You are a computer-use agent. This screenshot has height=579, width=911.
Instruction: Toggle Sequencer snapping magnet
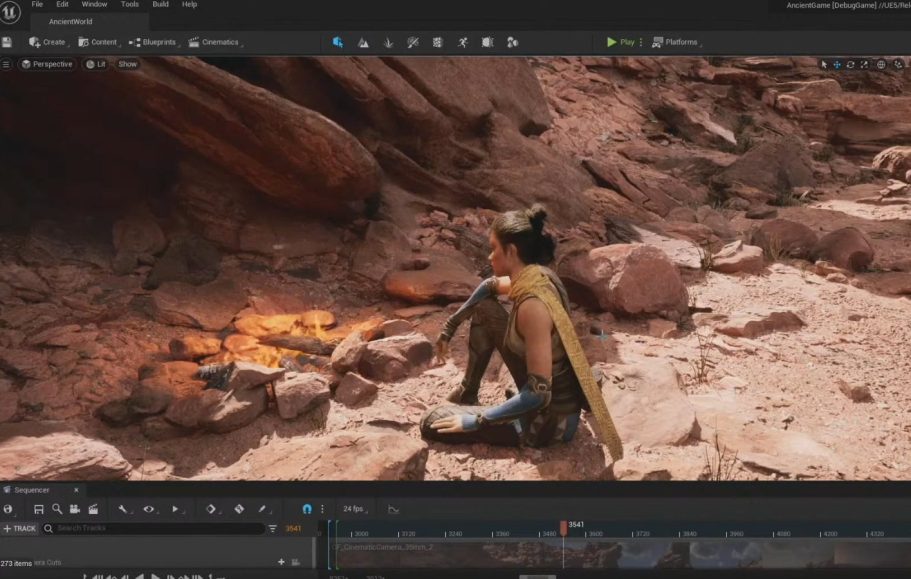307,509
